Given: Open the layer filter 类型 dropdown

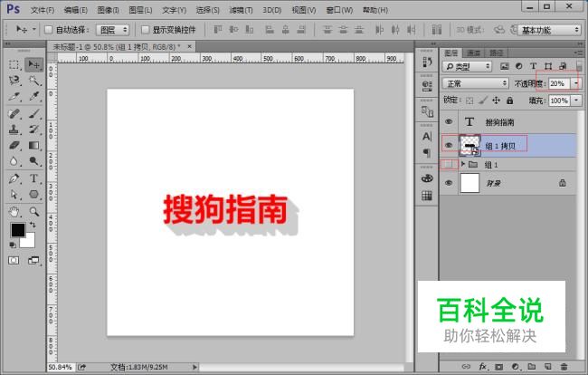Looking at the screenshot, I should pos(467,66).
